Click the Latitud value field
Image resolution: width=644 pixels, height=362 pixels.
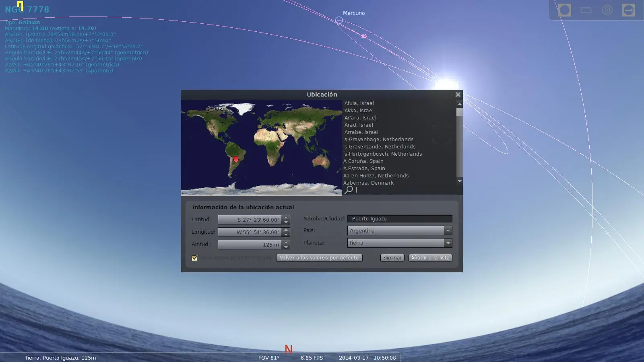tap(250, 220)
